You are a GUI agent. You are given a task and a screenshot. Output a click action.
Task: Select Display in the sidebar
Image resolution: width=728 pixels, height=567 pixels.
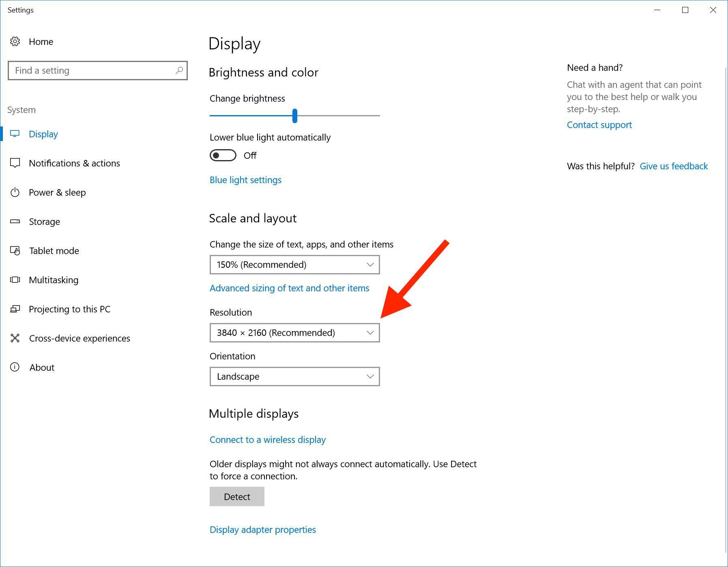43,134
